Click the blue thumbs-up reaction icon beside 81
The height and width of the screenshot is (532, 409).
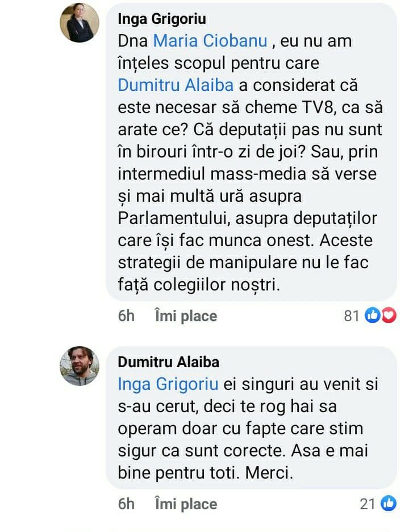(x=373, y=315)
